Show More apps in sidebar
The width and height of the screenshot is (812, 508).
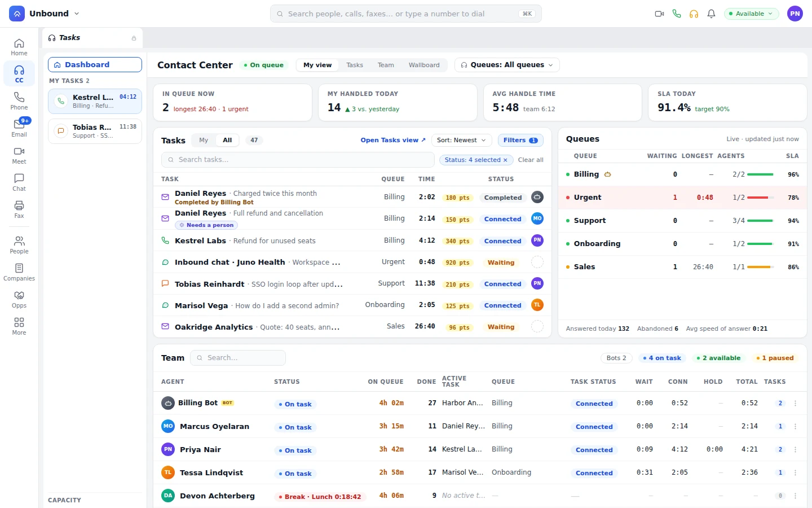19,326
